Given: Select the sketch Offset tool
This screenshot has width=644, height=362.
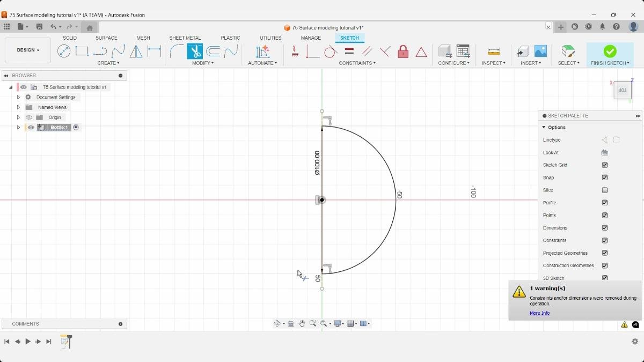Looking at the screenshot, I should tap(213, 51).
